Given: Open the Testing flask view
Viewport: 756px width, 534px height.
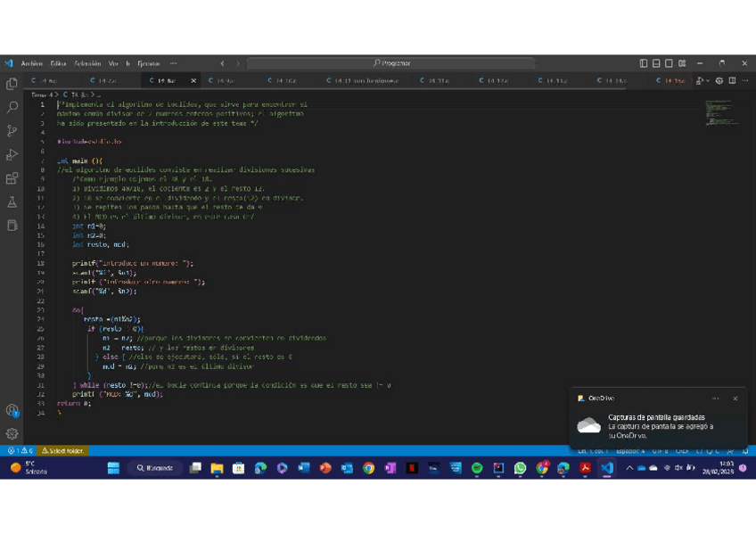Looking at the screenshot, I should point(12,202).
